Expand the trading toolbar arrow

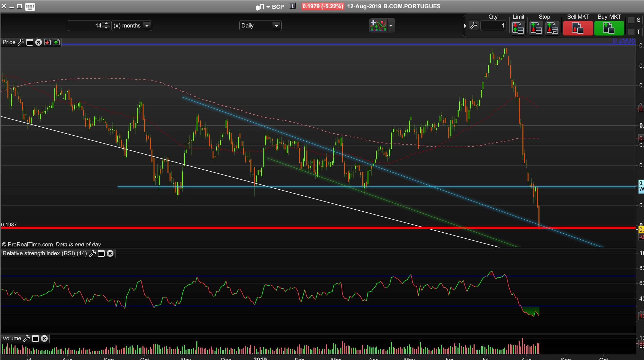tap(465, 26)
